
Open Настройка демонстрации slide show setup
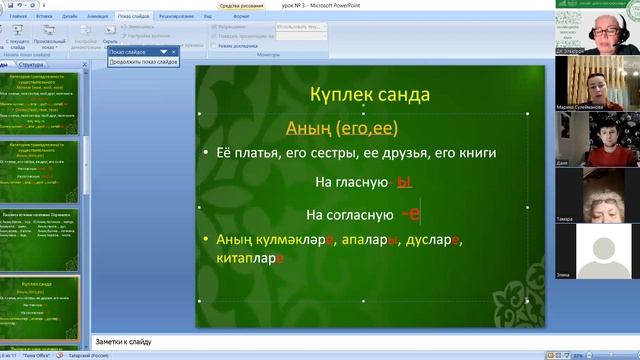point(86,37)
